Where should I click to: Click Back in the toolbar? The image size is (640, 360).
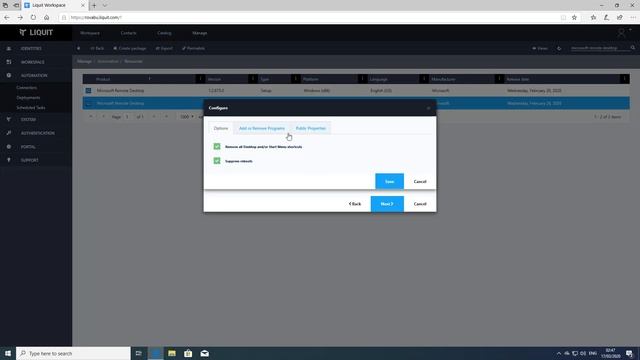97,48
